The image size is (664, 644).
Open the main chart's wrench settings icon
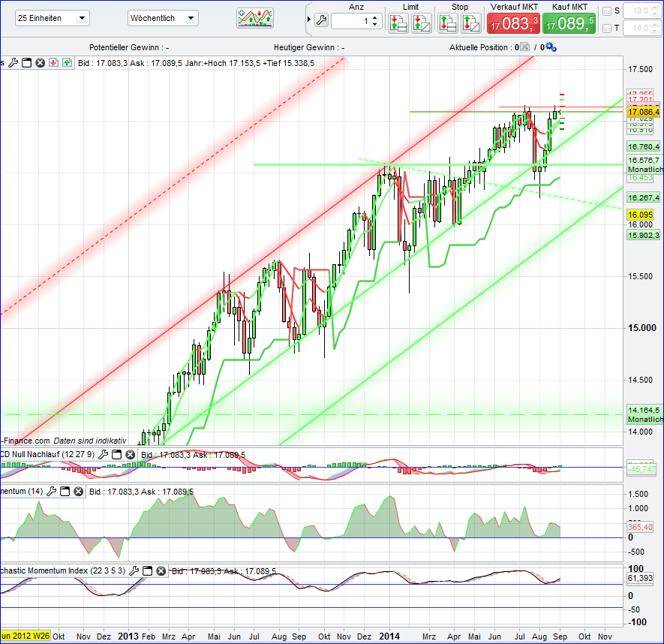13,62
